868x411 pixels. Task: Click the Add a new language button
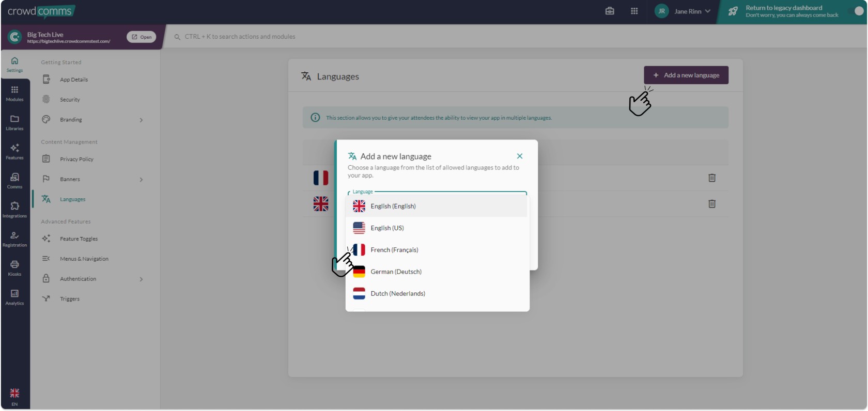pos(686,75)
